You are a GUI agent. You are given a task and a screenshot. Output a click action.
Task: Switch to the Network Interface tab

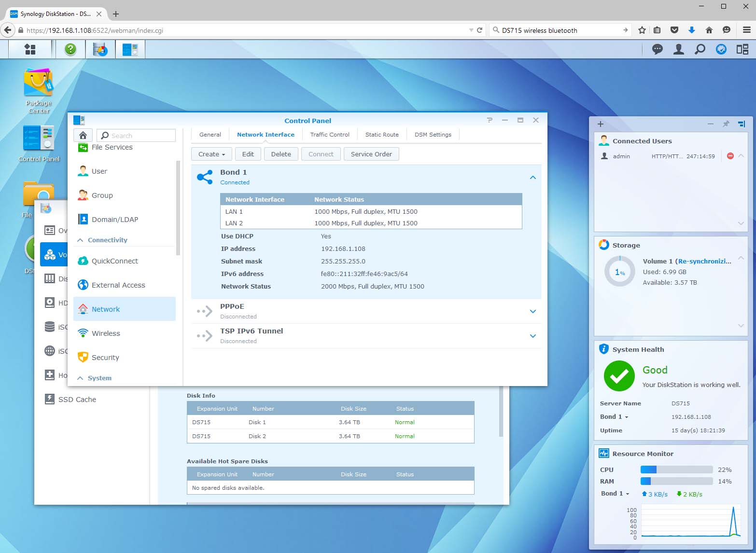tap(266, 135)
